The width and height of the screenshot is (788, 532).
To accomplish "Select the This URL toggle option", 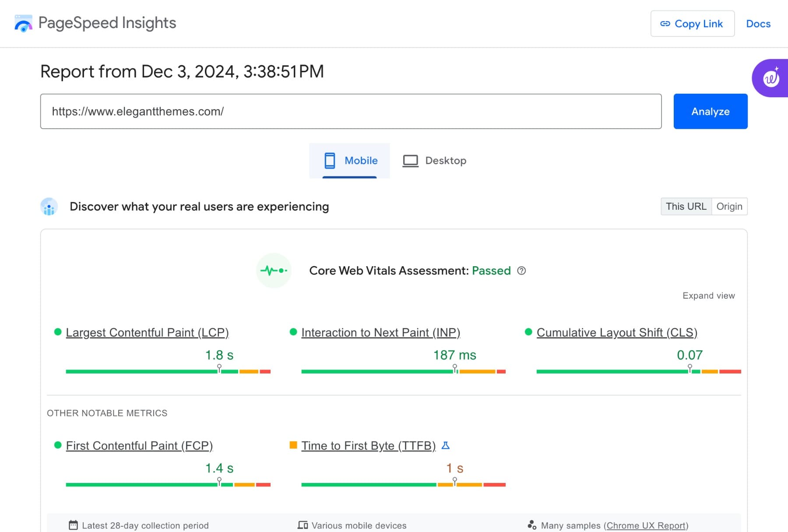I will pyautogui.click(x=686, y=207).
